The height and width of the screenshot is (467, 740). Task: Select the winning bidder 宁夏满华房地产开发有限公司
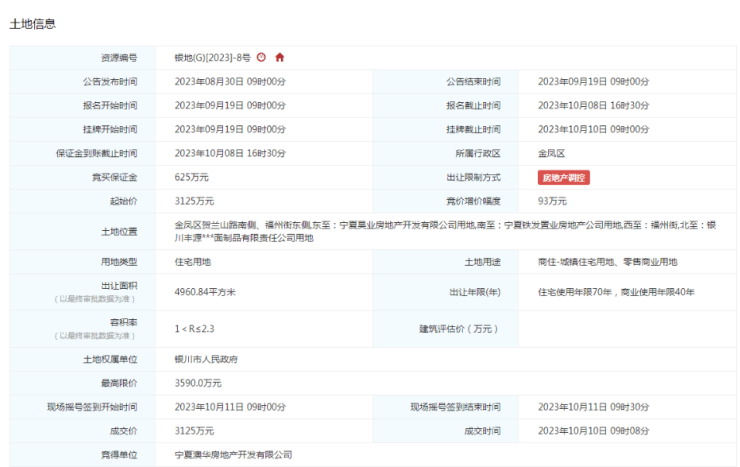(233, 455)
